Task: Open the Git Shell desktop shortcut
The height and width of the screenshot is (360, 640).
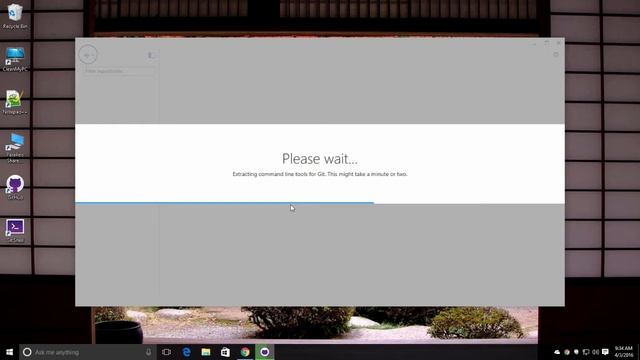Action: tap(15, 231)
